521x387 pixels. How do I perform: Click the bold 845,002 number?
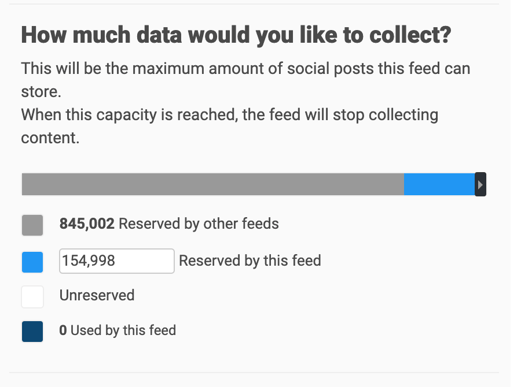[x=87, y=224]
